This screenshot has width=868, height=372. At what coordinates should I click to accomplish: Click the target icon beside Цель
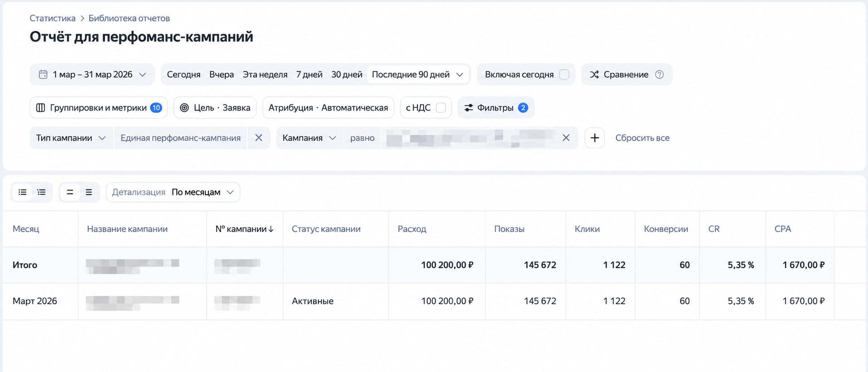184,108
